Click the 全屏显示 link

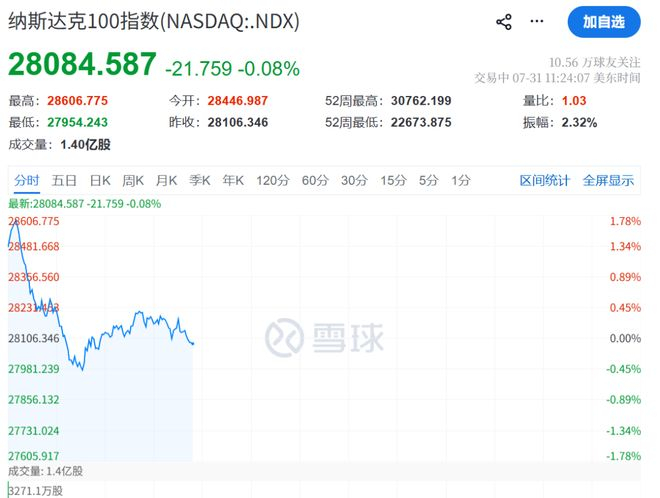(608, 181)
